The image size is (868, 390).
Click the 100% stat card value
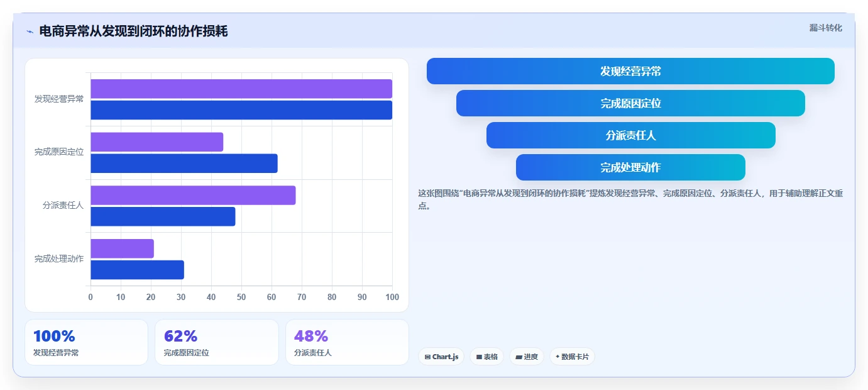[54, 337]
